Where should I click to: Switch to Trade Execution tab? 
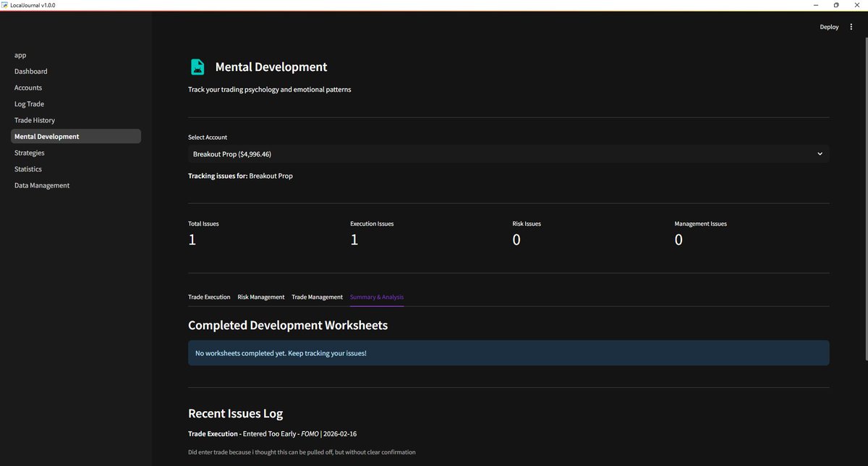tap(209, 297)
